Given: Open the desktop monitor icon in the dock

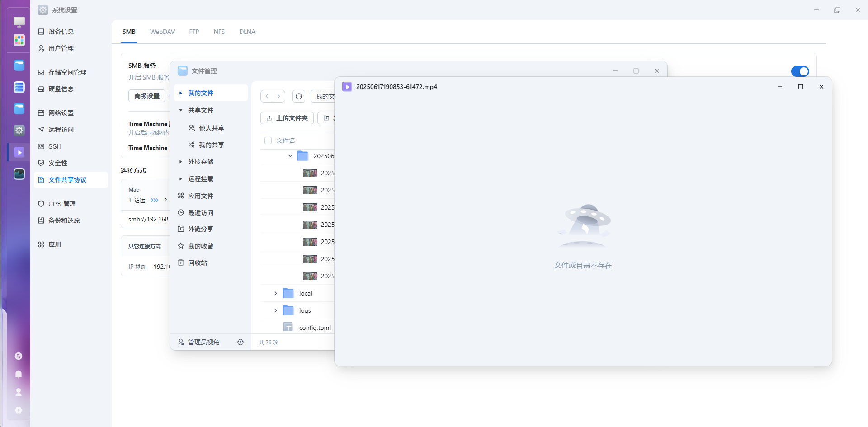Looking at the screenshot, I should pyautogui.click(x=19, y=22).
